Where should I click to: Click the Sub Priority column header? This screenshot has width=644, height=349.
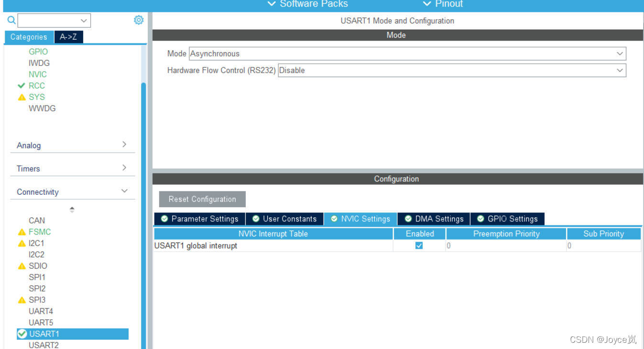[x=604, y=234]
